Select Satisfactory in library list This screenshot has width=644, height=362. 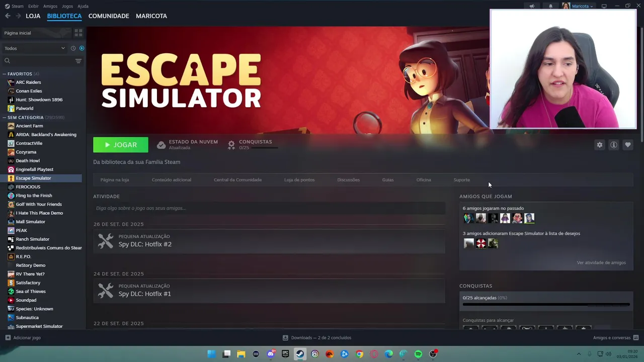click(x=28, y=283)
